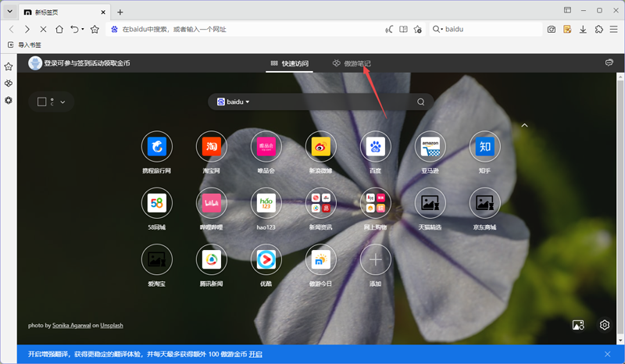
Task: Open the downloads icon
Action: click(x=583, y=29)
